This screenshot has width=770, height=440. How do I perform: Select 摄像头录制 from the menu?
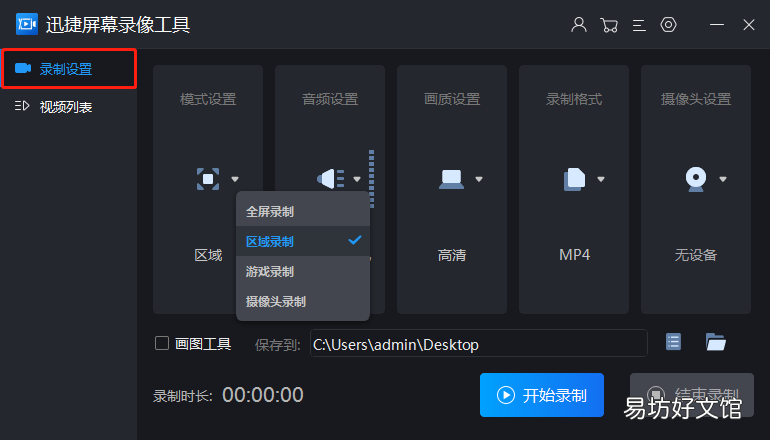point(303,301)
